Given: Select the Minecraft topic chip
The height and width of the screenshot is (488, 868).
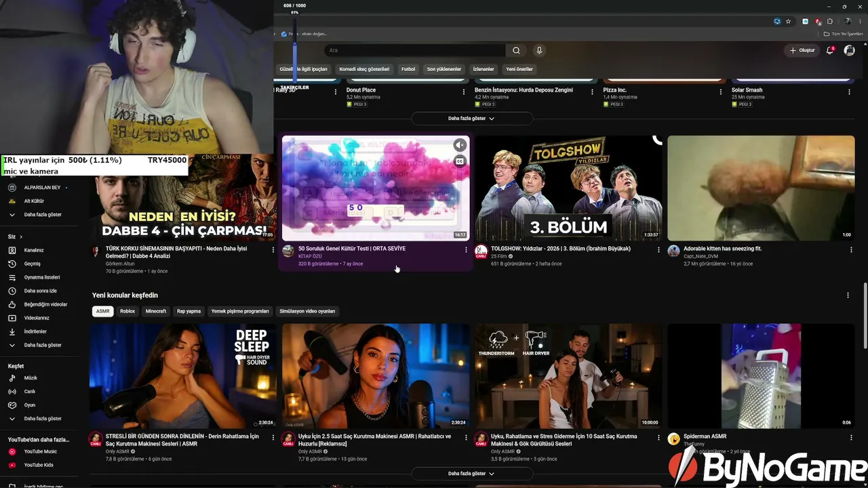Looking at the screenshot, I should pyautogui.click(x=156, y=311).
